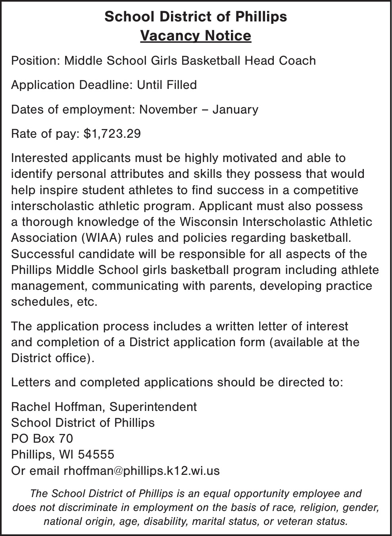Screen dimensions: 392x536
Task: Click the Dates of employment line
Action: tap(135, 109)
